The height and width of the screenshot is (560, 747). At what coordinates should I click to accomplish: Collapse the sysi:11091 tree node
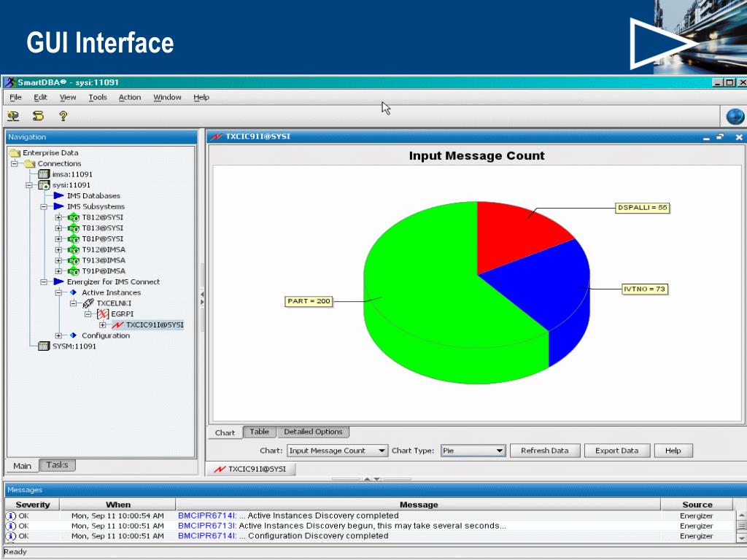(x=29, y=185)
